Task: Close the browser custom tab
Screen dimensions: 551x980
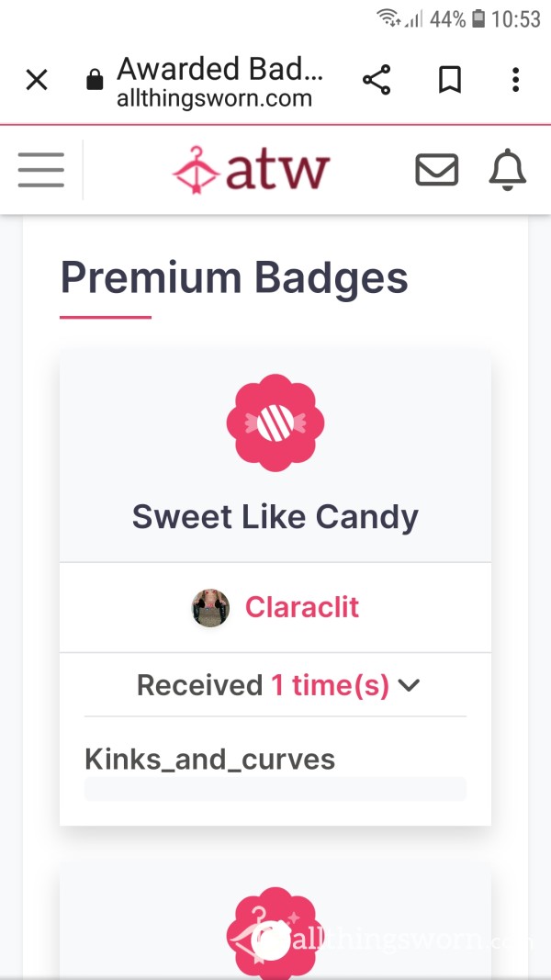Action: [37, 80]
